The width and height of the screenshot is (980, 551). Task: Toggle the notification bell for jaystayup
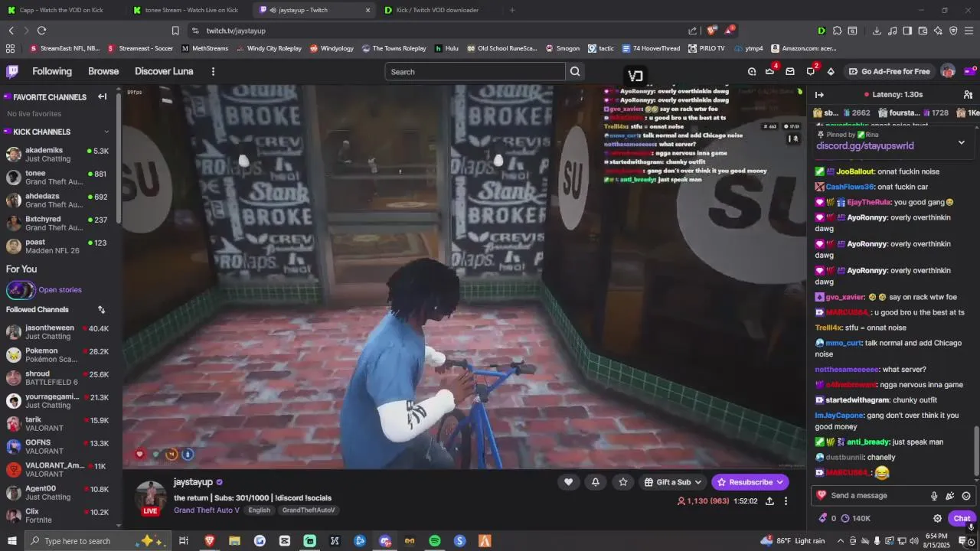[596, 481]
